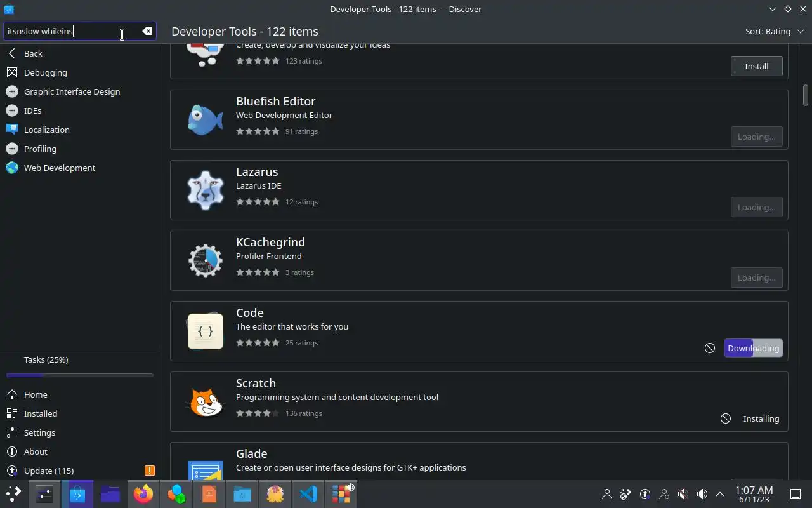
Task: Click the Web Development globe icon
Action: pyautogui.click(x=12, y=168)
